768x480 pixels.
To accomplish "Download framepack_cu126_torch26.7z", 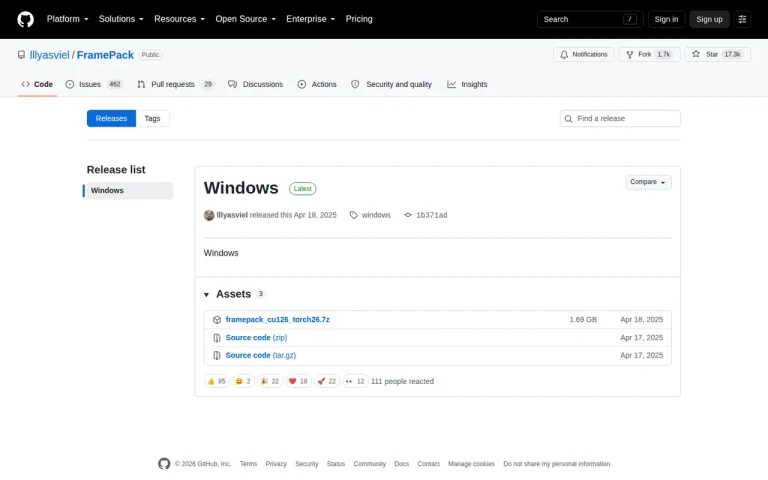I will (277, 320).
